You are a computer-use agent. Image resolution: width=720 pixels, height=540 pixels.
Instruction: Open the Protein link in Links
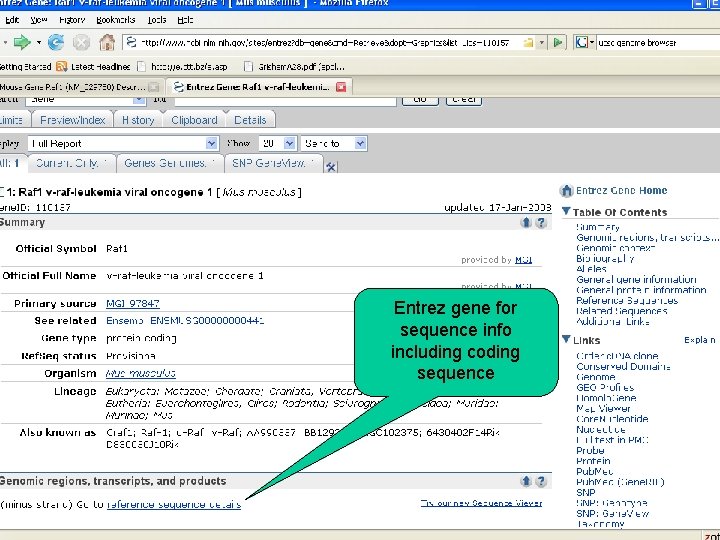pyautogui.click(x=593, y=461)
